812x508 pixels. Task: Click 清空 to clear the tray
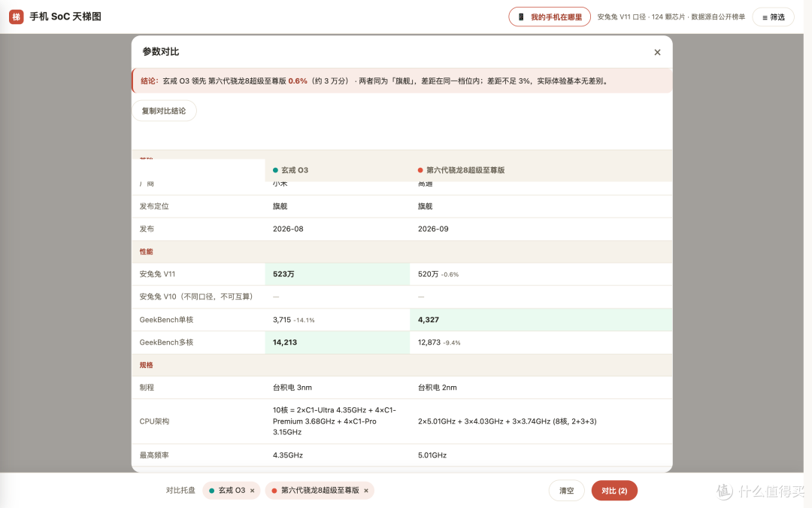pos(567,491)
